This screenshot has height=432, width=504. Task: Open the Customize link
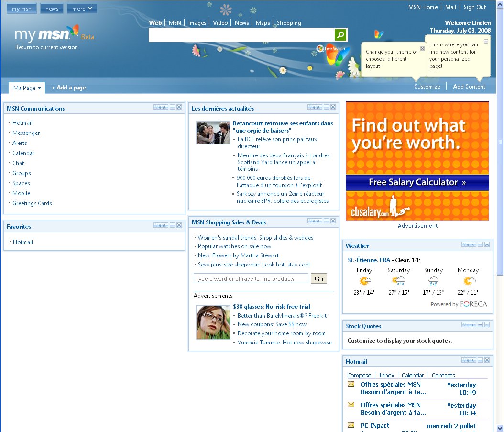tap(427, 87)
